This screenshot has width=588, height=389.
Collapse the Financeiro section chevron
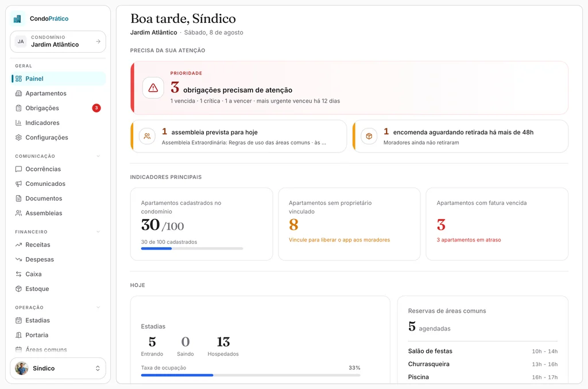pyautogui.click(x=98, y=232)
